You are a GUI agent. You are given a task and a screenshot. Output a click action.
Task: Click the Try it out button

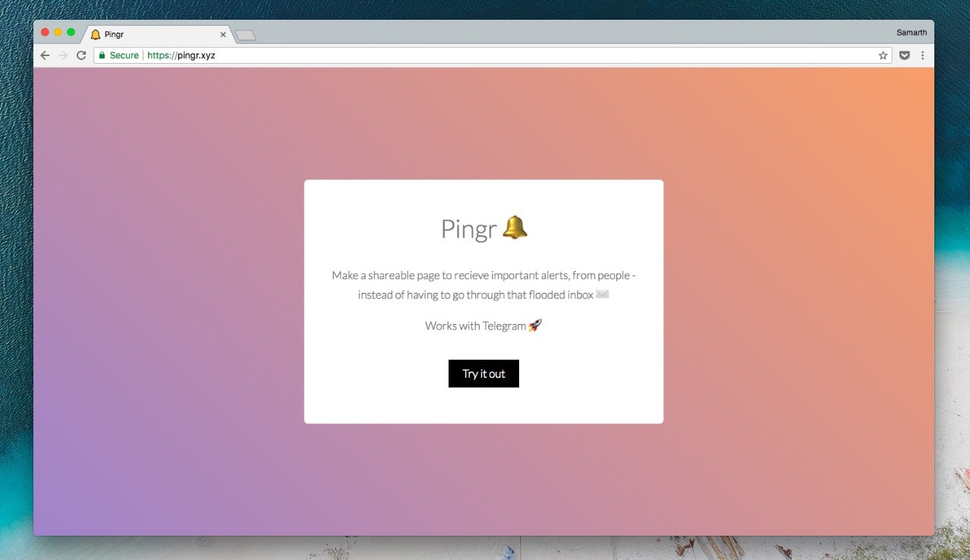click(483, 373)
